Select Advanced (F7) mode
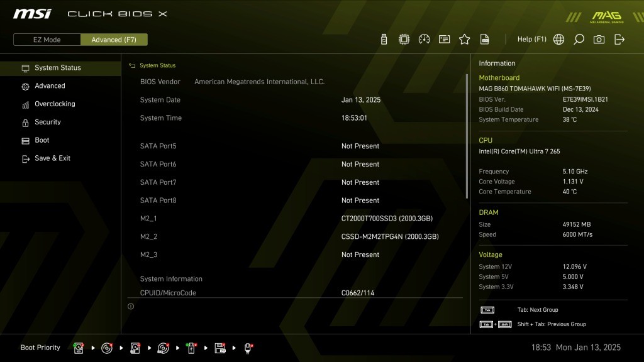The image size is (644, 362). coord(114,40)
